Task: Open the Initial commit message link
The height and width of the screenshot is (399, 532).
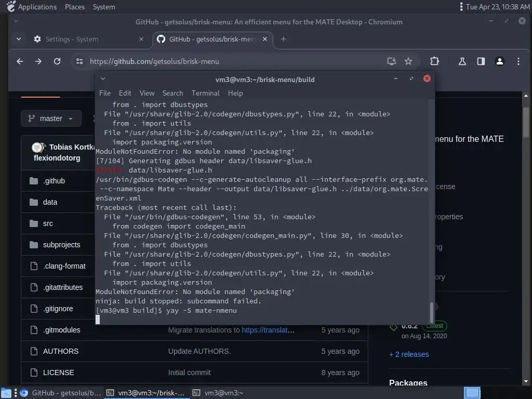Action: [x=189, y=373]
